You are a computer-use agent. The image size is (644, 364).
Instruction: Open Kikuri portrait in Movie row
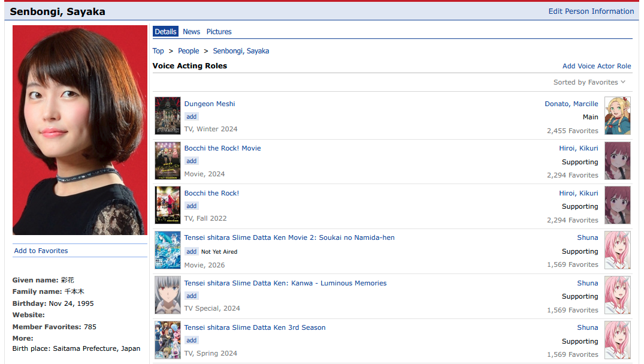tap(617, 160)
